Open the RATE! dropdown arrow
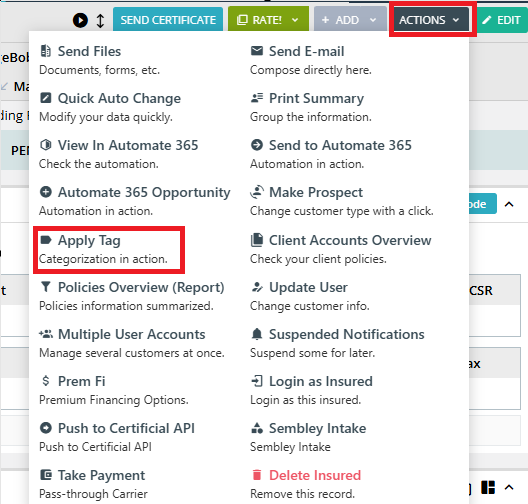Screen dimensions: 528x504 (295, 20)
